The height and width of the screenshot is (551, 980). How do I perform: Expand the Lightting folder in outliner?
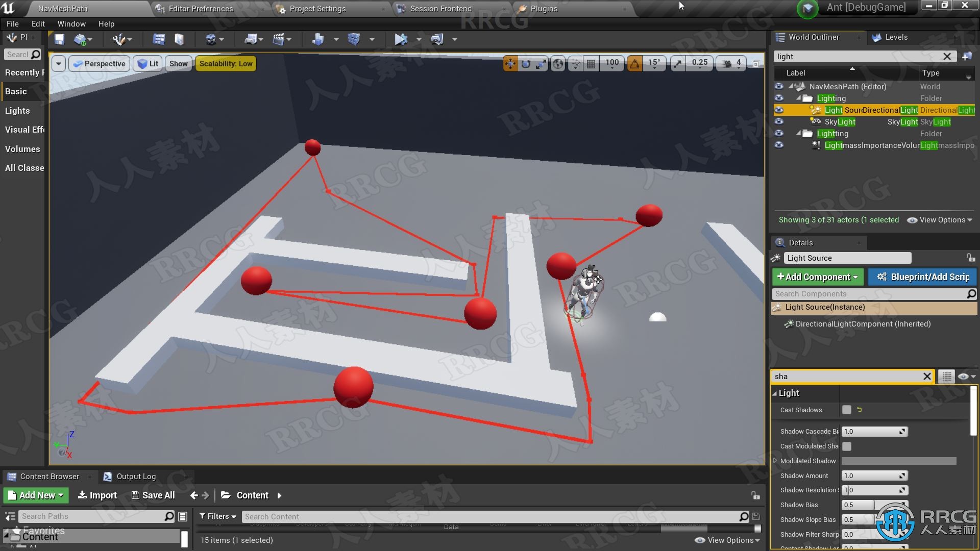pos(797,133)
